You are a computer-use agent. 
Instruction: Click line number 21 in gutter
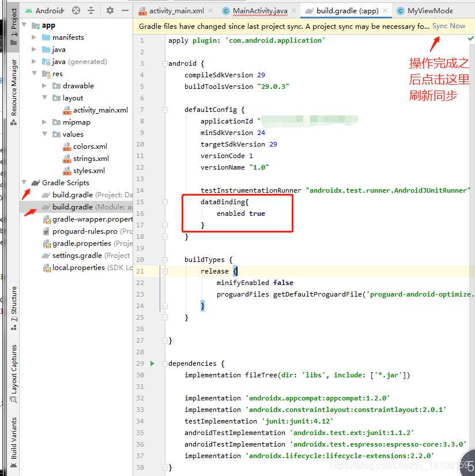pyautogui.click(x=140, y=271)
